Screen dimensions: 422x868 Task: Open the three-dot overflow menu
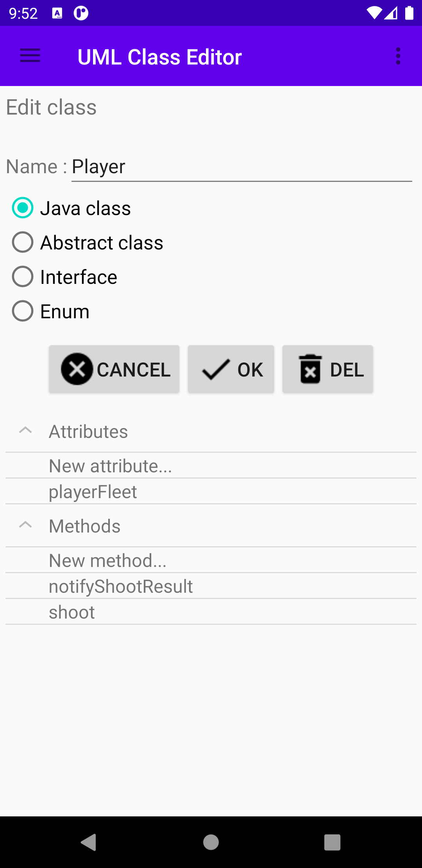pos(398,56)
